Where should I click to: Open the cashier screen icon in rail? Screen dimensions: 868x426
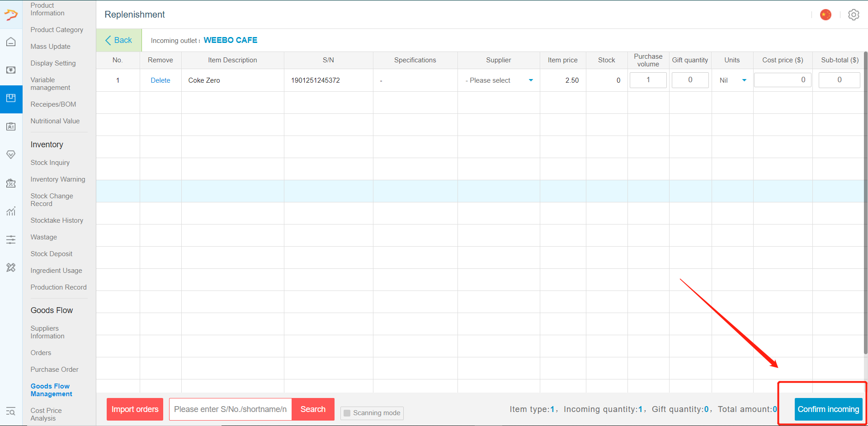tap(11, 70)
